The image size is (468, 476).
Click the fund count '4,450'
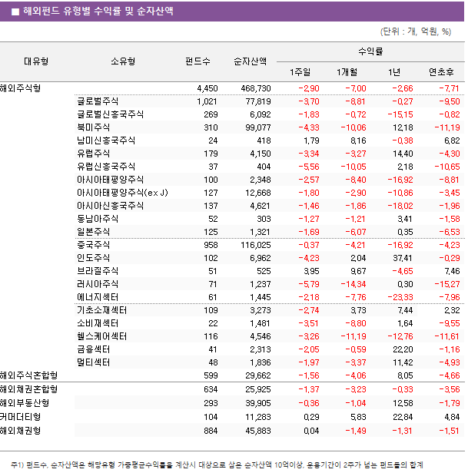[x=207, y=88]
